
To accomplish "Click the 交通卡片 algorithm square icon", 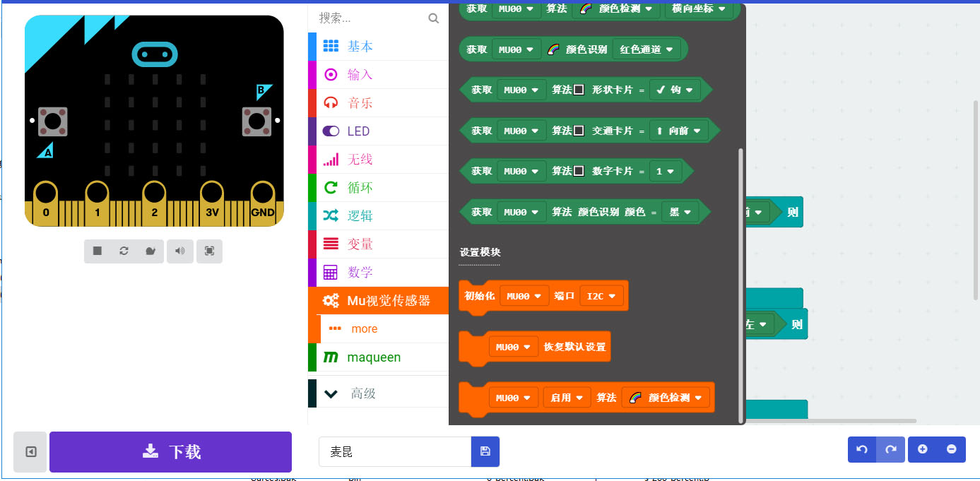I will (579, 131).
